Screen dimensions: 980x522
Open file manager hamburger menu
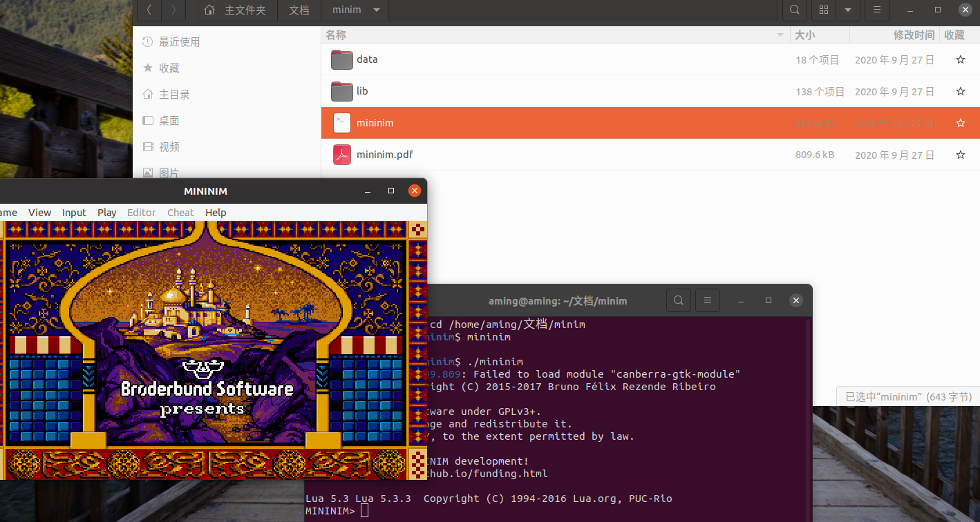[x=876, y=10]
